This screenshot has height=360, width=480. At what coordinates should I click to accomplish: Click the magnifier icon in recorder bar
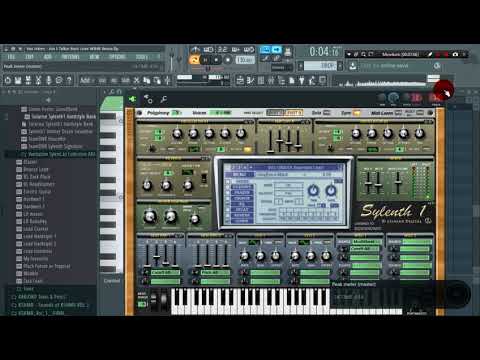(363, 54)
